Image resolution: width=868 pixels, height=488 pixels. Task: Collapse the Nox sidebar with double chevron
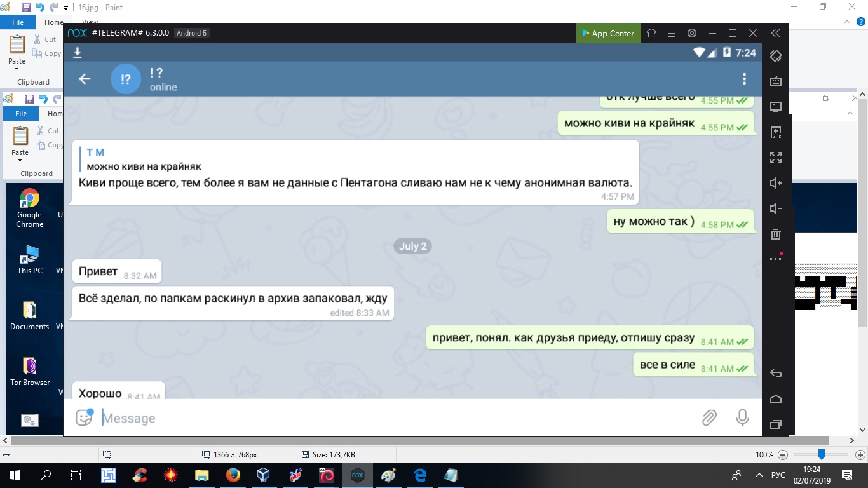click(x=775, y=33)
